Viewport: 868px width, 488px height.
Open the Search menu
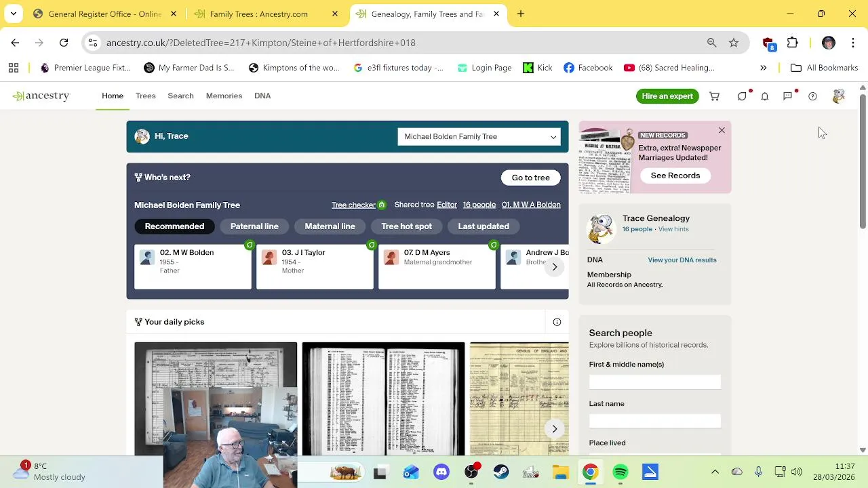click(x=180, y=96)
